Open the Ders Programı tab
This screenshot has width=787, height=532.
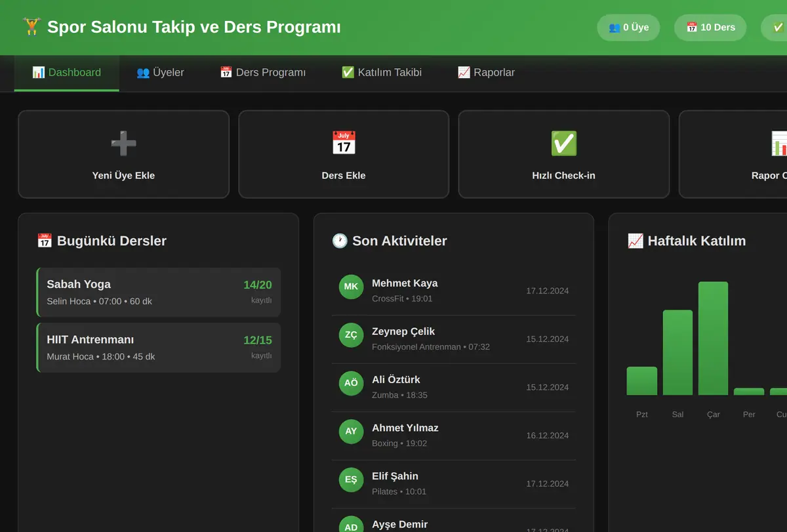pos(263,73)
